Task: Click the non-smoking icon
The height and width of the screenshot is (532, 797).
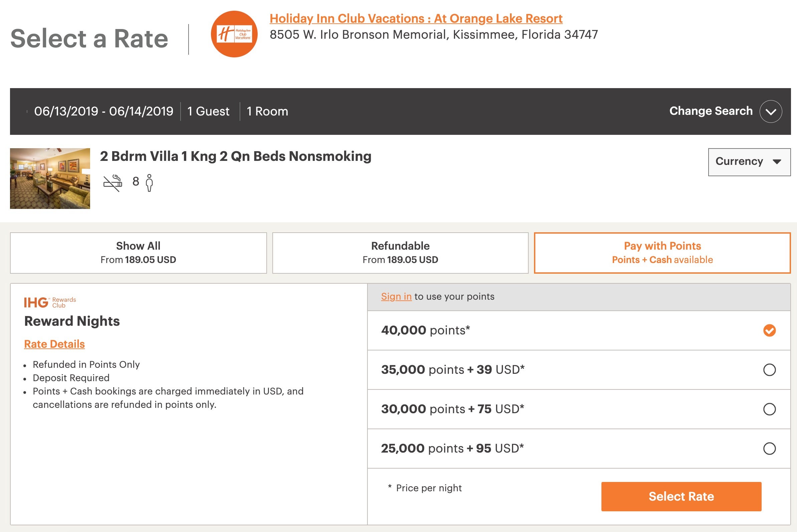Action: (x=113, y=183)
